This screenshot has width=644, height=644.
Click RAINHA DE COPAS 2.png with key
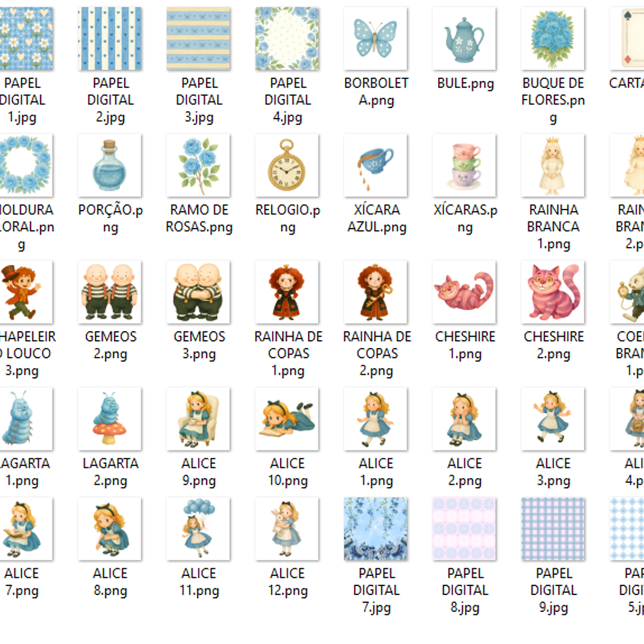click(x=375, y=292)
